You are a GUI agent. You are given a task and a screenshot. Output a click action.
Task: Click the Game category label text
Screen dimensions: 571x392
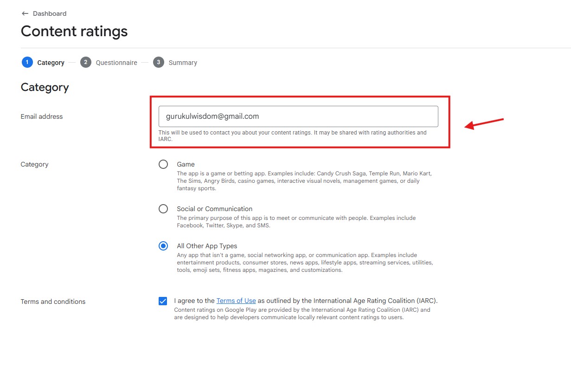(186, 164)
